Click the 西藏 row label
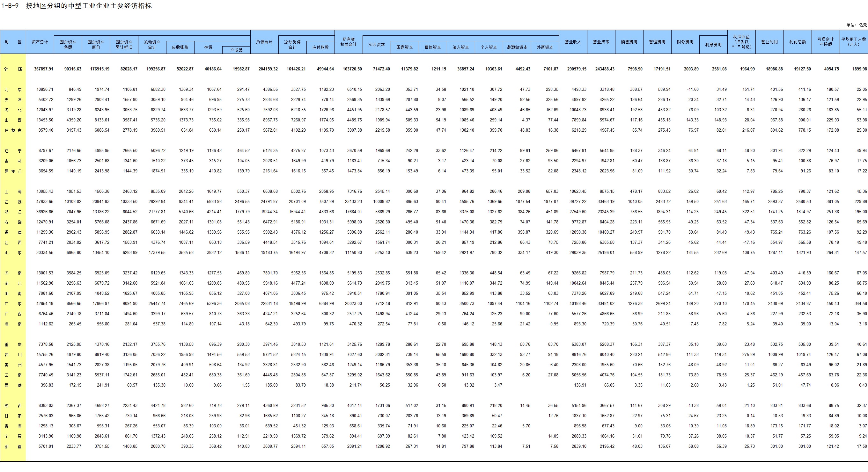 pyautogui.click(x=13, y=385)
